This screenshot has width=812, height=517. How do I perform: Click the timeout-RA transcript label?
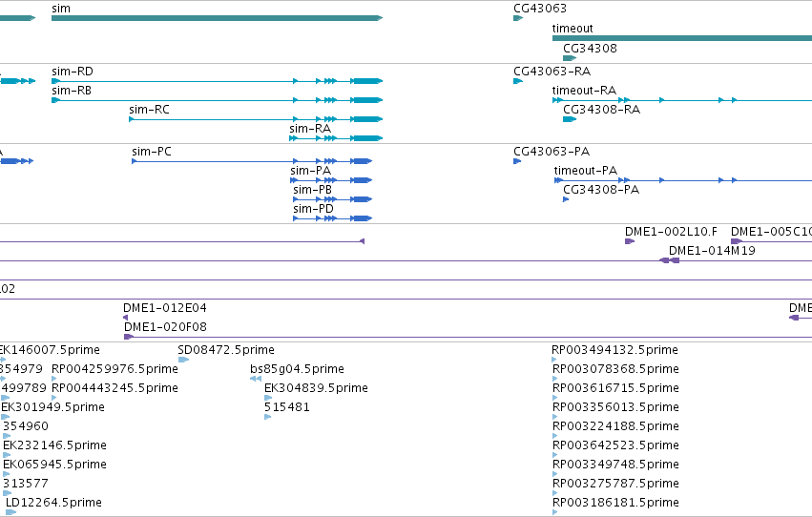(x=584, y=90)
